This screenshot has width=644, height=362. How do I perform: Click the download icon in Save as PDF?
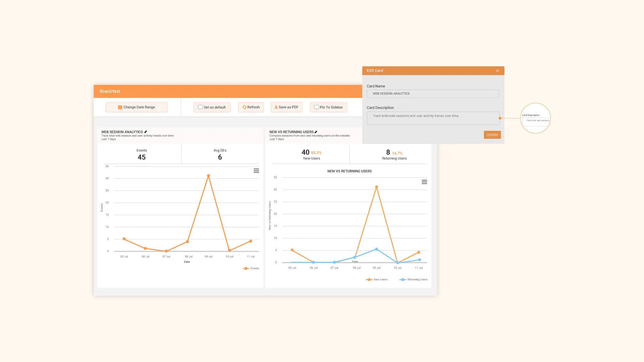(276, 107)
